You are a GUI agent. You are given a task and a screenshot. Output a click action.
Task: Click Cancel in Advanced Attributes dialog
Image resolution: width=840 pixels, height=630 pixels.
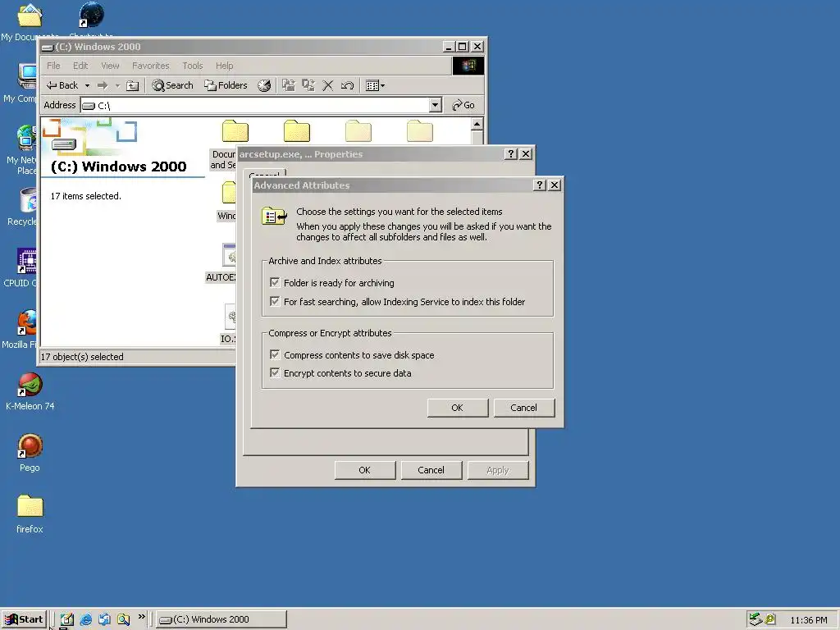(x=524, y=408)
